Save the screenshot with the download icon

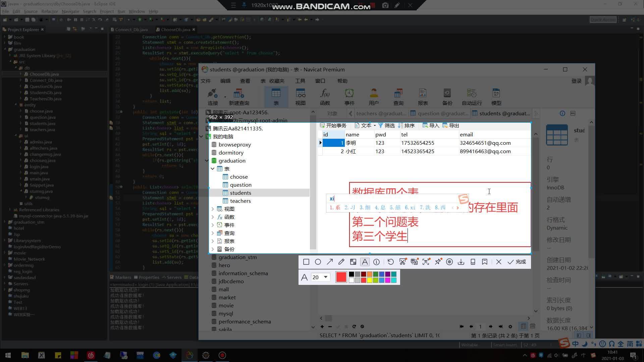pos(461,262)
